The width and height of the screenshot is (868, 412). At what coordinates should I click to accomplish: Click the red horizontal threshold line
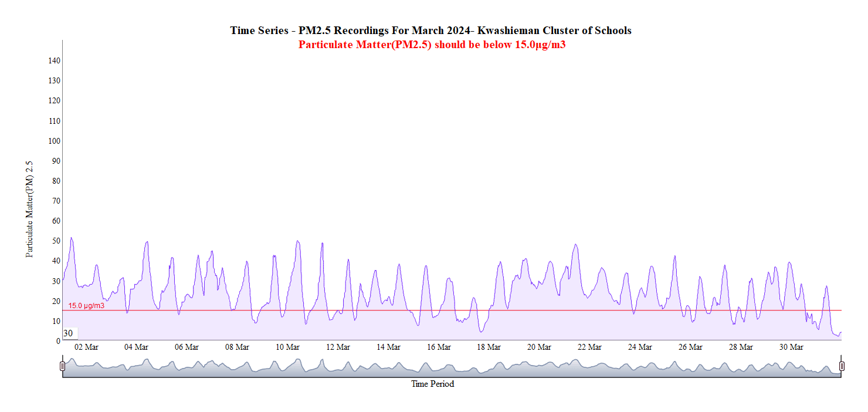tap(452, 310)
